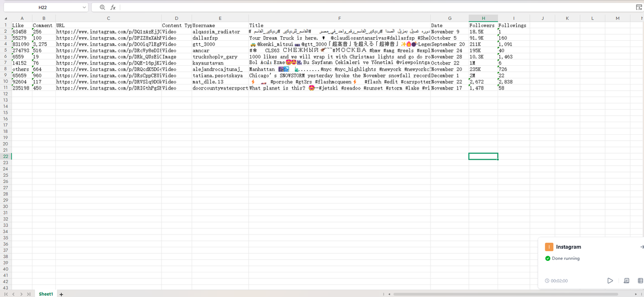This screenshot has height=297, width=644.
Task: Click the green Done running check icon
Action: (547, 258)
